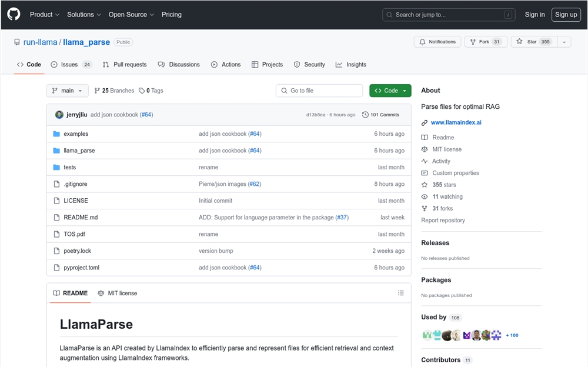Click the Sign up button
588x367 pixels.
[x=566, y=15]
